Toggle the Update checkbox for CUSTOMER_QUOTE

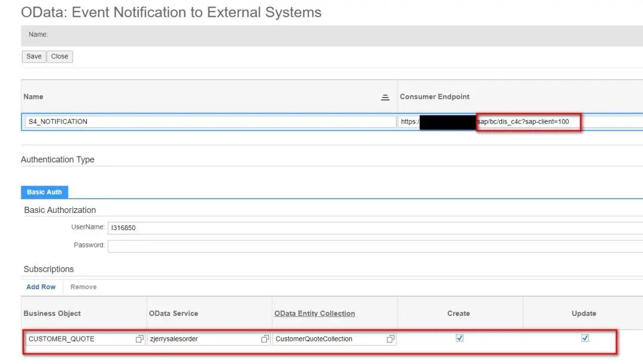pyautogui.click(x=585, y=338)
